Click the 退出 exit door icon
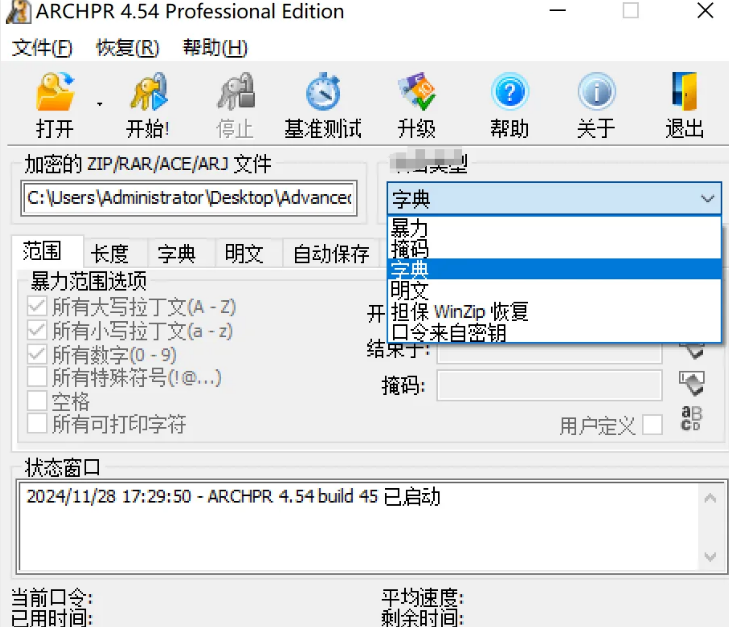 [x=684, y=92]
